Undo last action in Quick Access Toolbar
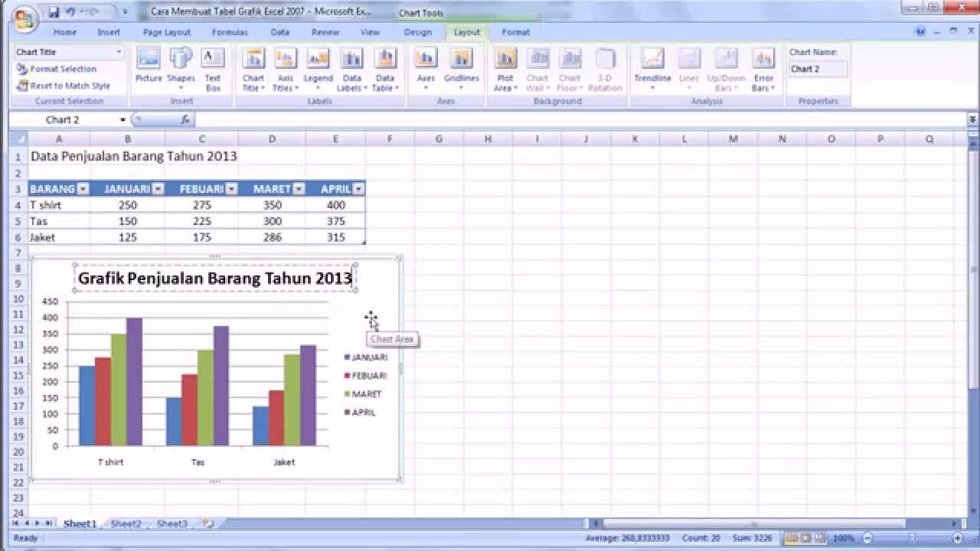The image size is (980, 551). tap(70, 12)
